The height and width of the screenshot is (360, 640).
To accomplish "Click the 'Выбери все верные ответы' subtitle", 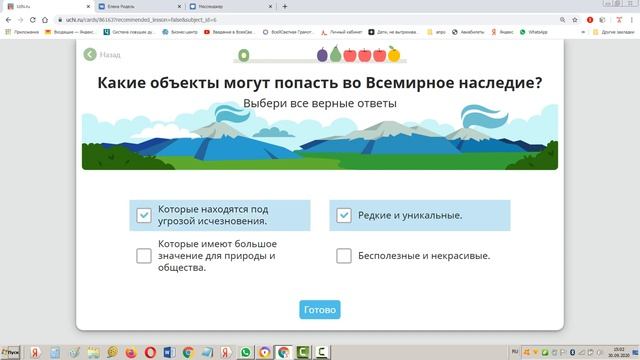I will (320, 103).
